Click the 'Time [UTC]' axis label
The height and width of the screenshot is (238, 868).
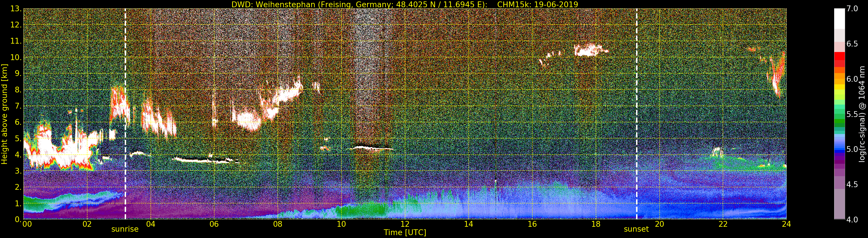pyautogui.click(x=405, y=232)
